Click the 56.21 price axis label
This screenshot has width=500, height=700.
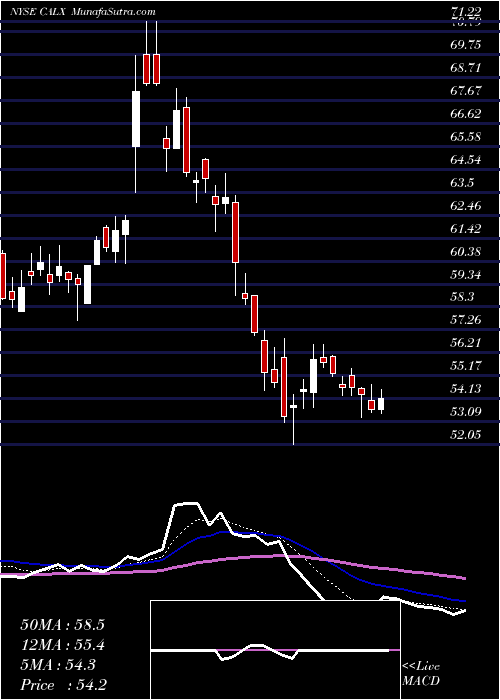tap(466, 343)
